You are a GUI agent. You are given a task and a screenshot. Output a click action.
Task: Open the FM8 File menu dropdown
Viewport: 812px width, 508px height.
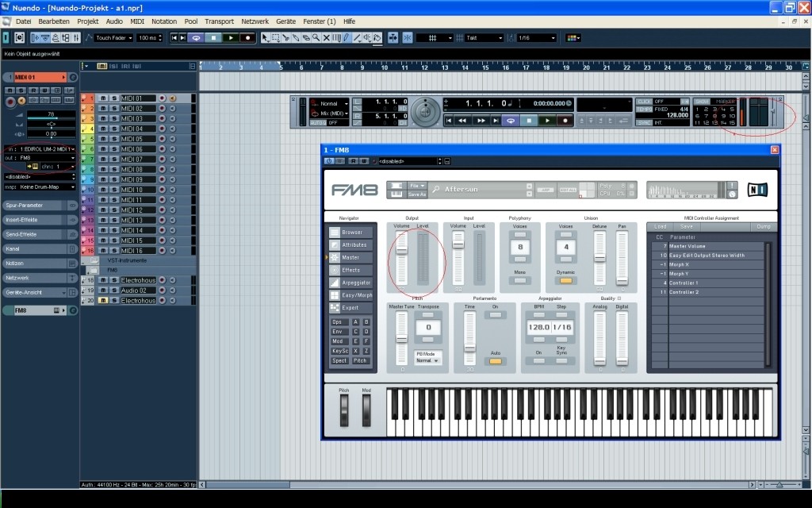point(417,186)
